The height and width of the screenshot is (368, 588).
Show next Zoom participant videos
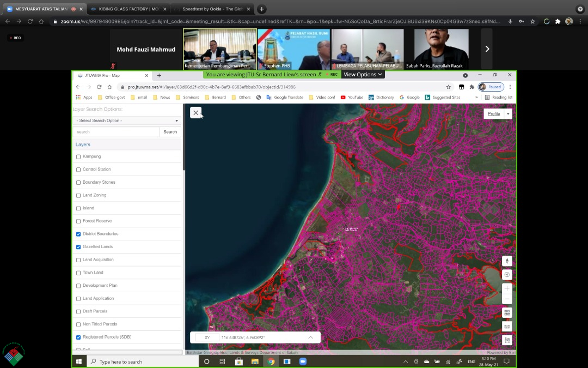tap(487, 49)
